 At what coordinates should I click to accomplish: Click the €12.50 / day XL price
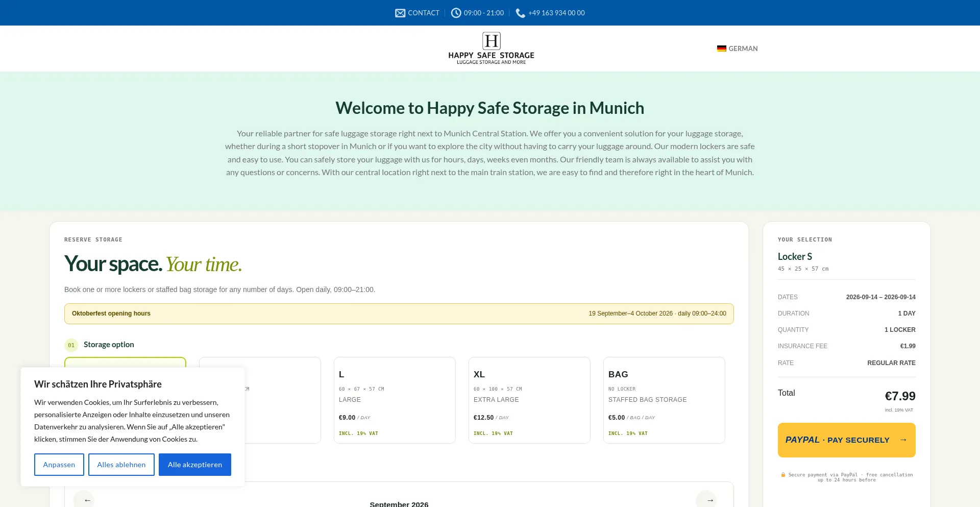click(491, 418)
